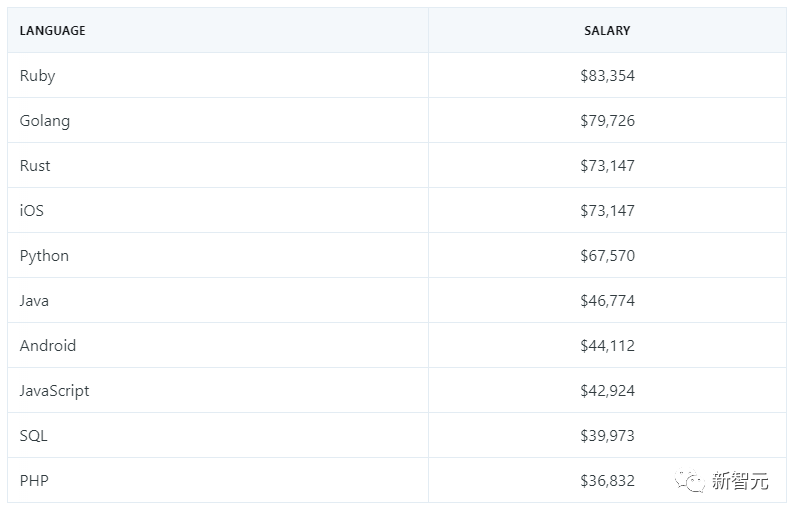794x515 pixels.
Task: Click the PHP row label
Action: pyautogui.click(x=34, y=481)
